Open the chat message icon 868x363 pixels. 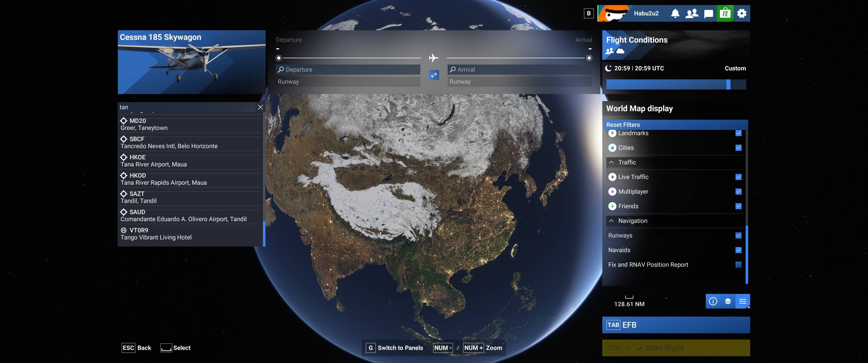[709, 13]
